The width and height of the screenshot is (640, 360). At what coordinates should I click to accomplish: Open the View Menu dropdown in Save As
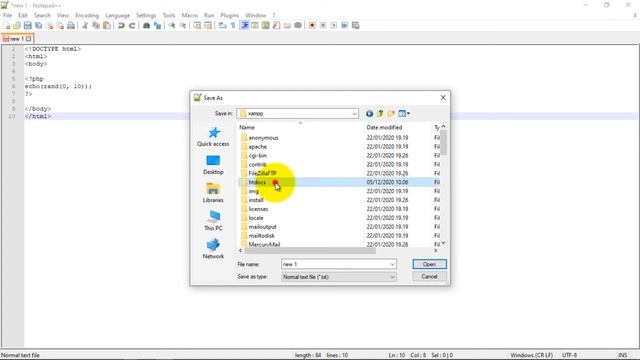pos(404,113)
